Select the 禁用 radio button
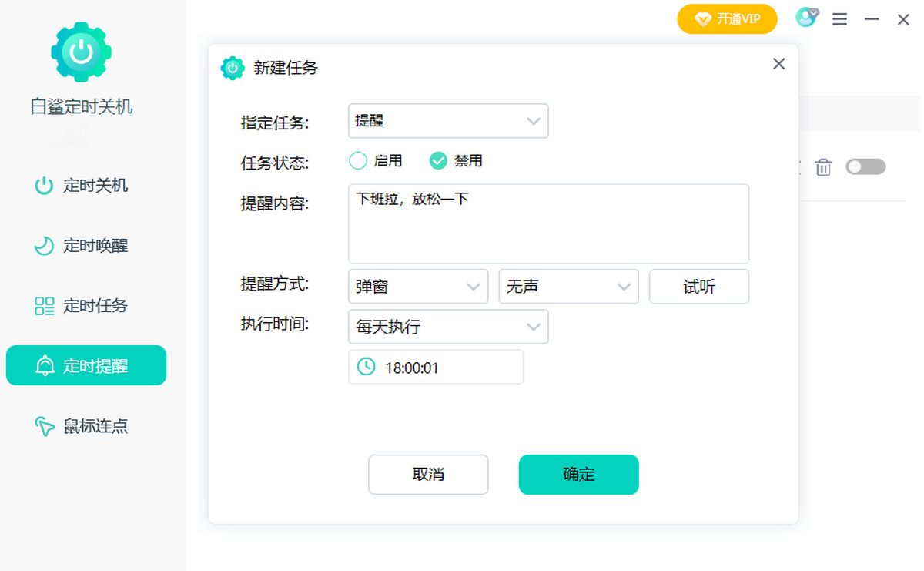 coord(438,160)
